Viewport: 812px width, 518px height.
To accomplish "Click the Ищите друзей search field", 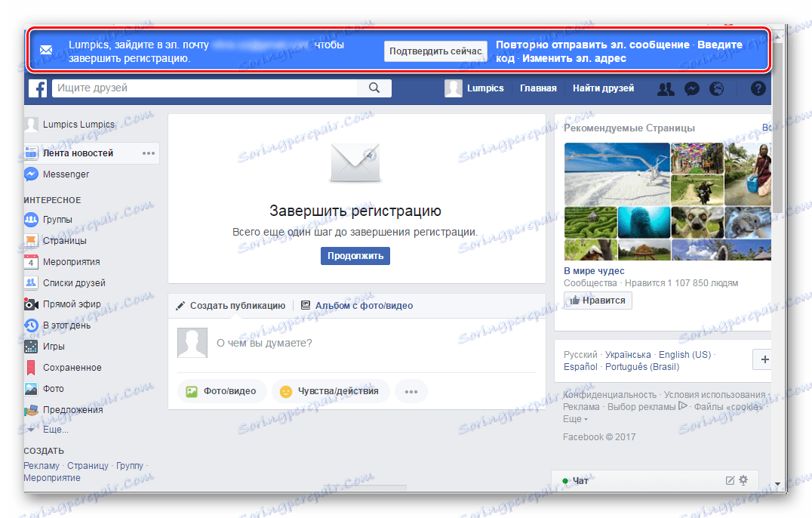I will (x=205, y=88).
